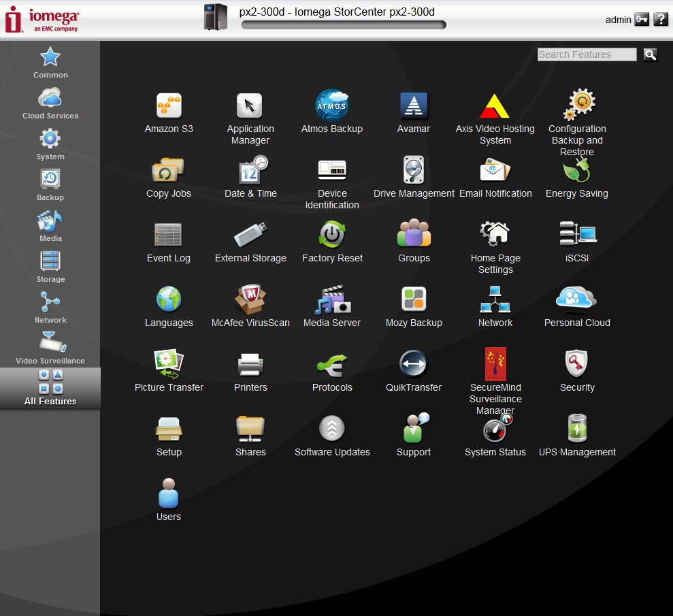
Task: Select the Network category in sidebar
Action: tap(50, 308)
